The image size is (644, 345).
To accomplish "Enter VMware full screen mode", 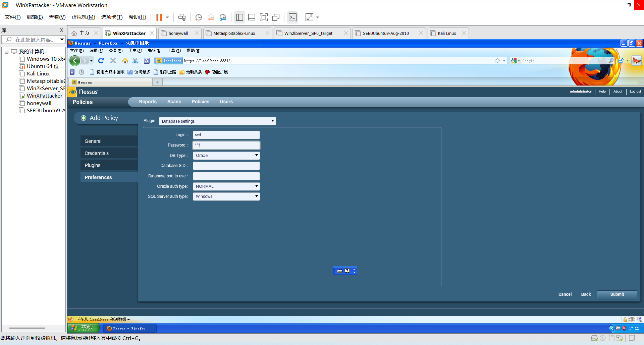I will pos(264,17).
